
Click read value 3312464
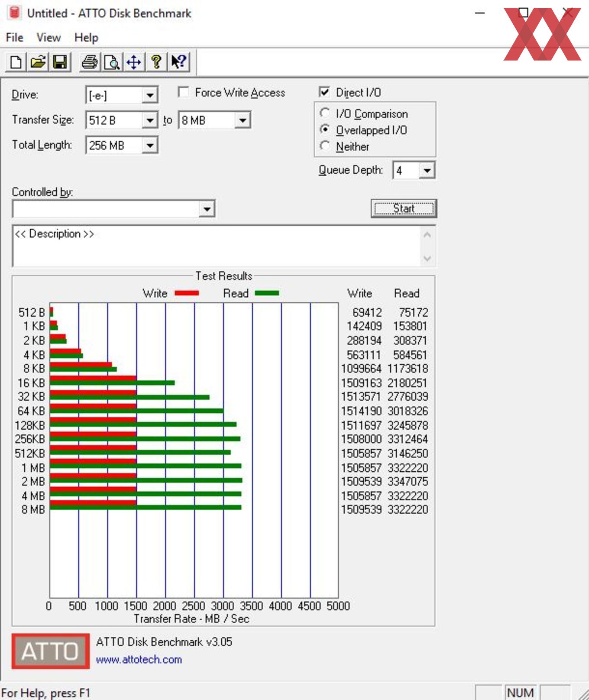pyautogui.click(x=408, y=439)
